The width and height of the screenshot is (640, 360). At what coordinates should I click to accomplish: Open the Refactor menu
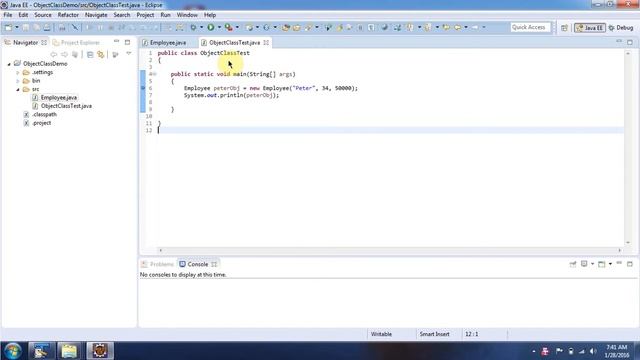coord(68,15)
